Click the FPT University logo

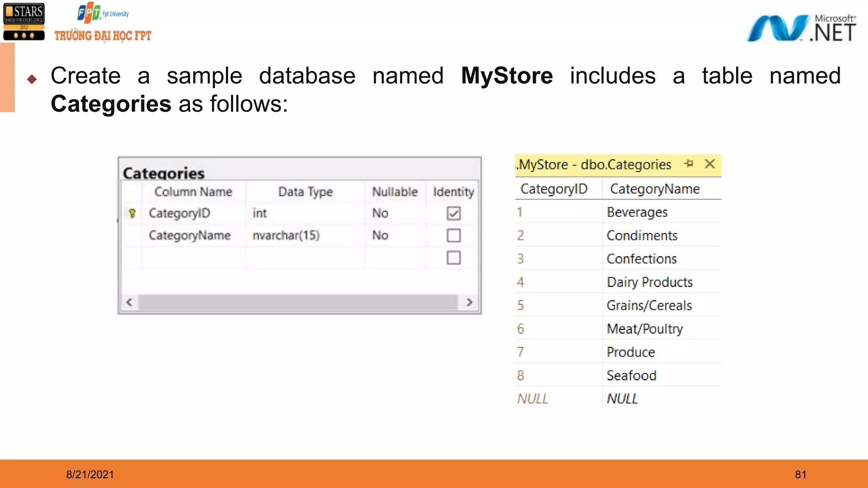click(103, 23)
